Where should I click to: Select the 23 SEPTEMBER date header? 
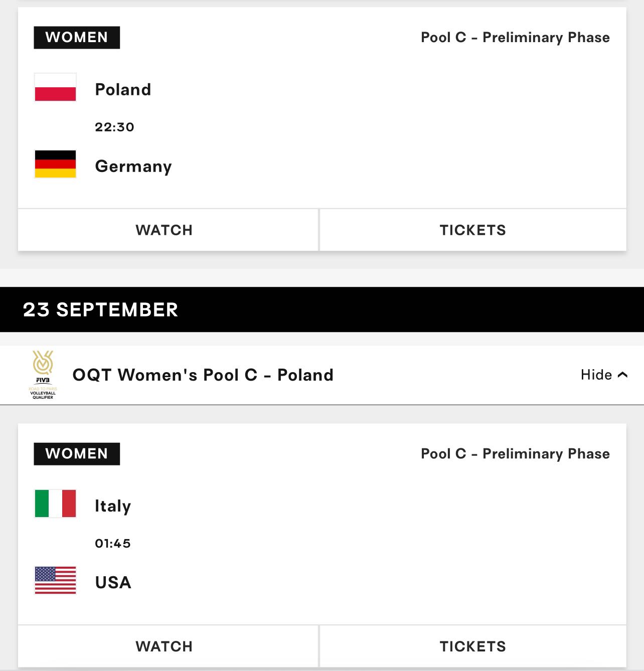(322, 309)
